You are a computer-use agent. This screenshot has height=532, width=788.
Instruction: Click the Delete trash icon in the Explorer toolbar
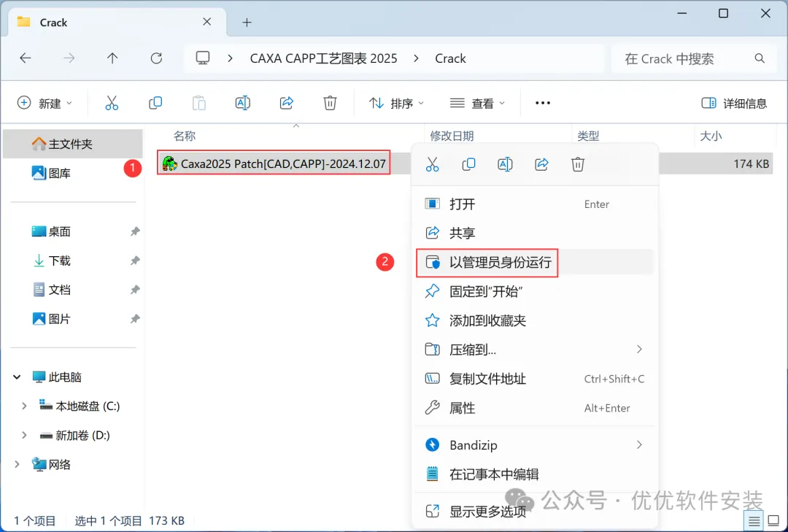[x=330, y=103]
